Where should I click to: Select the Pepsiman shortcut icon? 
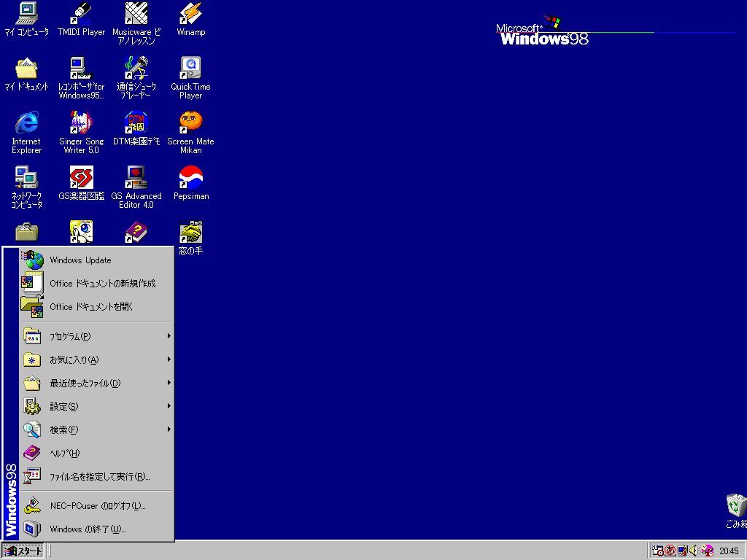click(190, 183)
